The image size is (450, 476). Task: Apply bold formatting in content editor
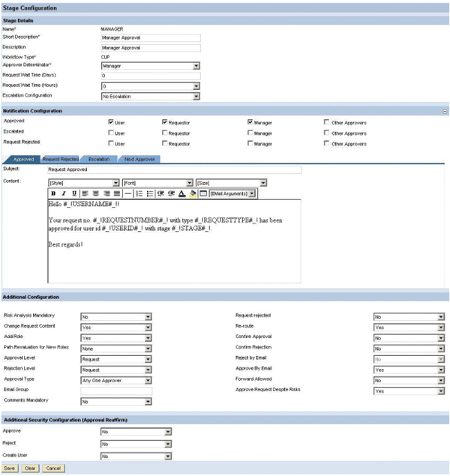tap(53, 193)
